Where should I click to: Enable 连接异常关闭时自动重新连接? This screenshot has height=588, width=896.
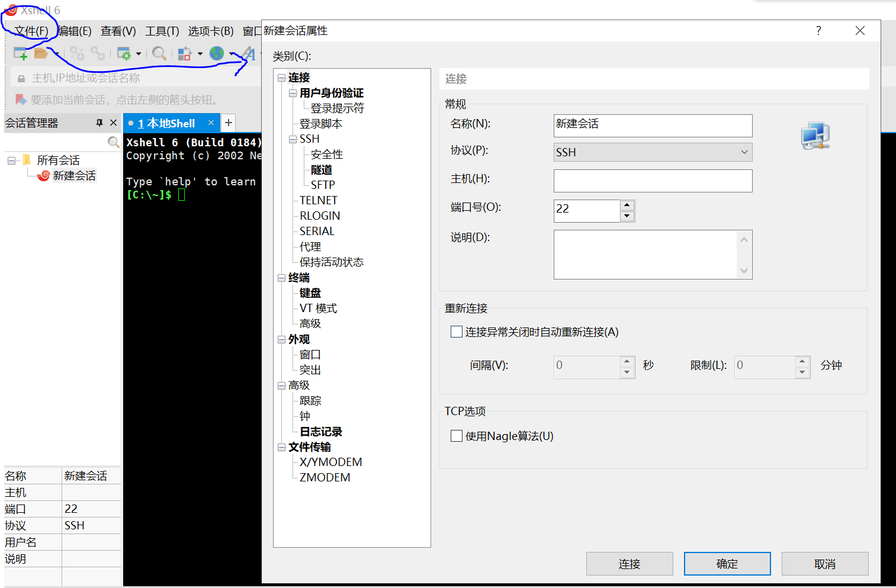pyautogui.click(x=456, y=332)
